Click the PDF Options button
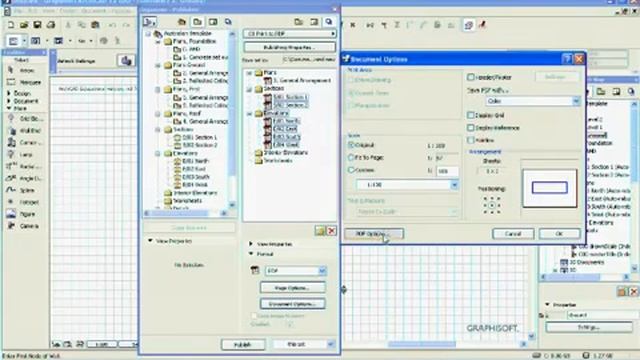The width and height of the screenshot is (640, 360). pyautogui.click(x=374, y=233)
